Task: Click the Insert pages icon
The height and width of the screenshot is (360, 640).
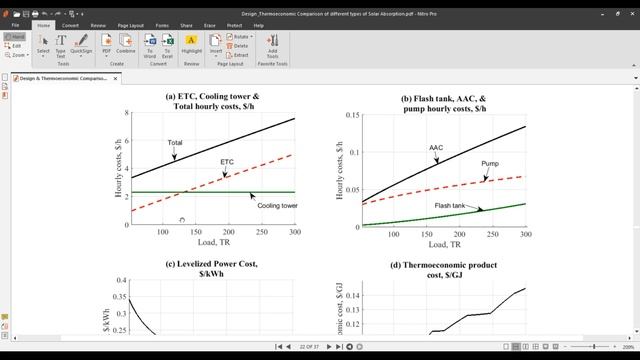Action: [216, 41]
